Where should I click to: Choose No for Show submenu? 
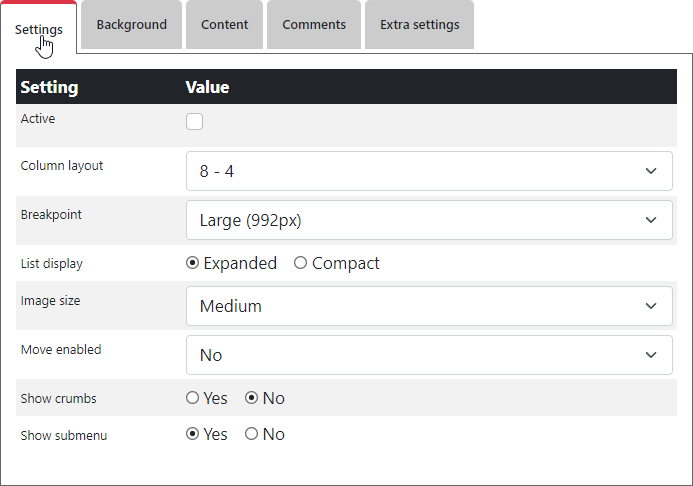252,434
